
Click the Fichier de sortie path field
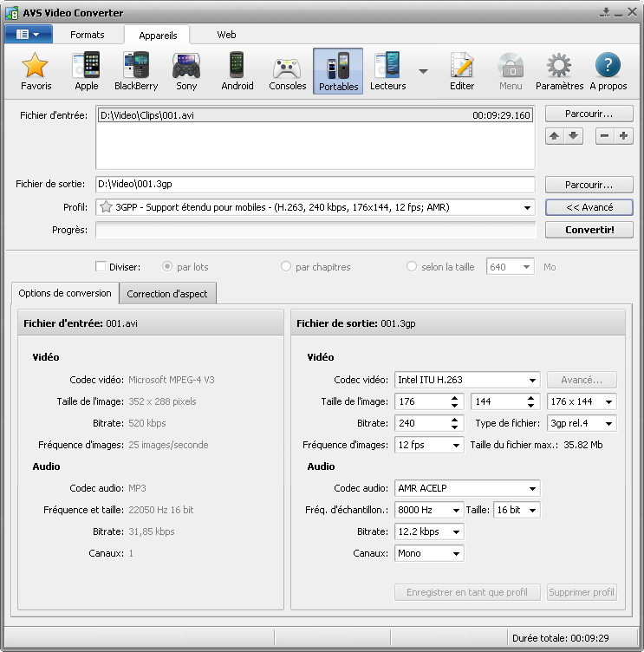[315, 184]
